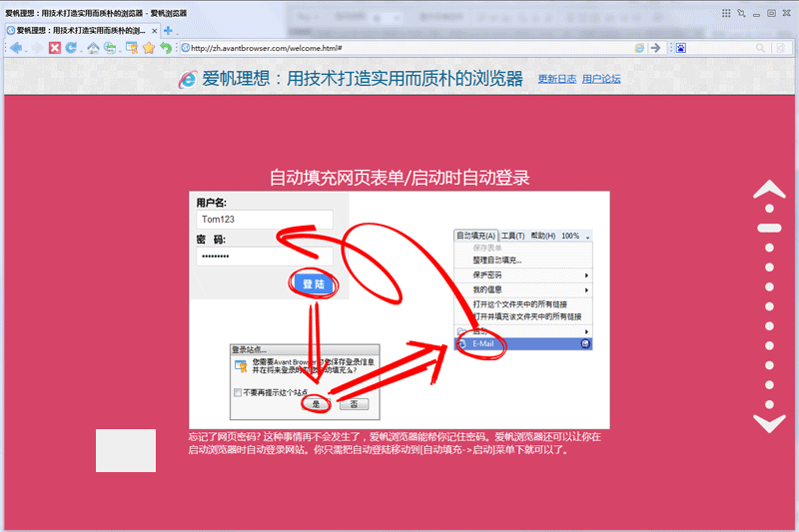Click the Go arrow beside address bar
Viewport: 799px width, 532px height.
[x=656, y=48]
